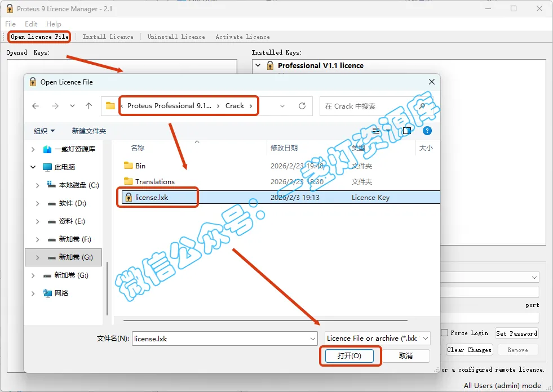Select 一盏灯资源库 in navigation pane

pos(75,149)
